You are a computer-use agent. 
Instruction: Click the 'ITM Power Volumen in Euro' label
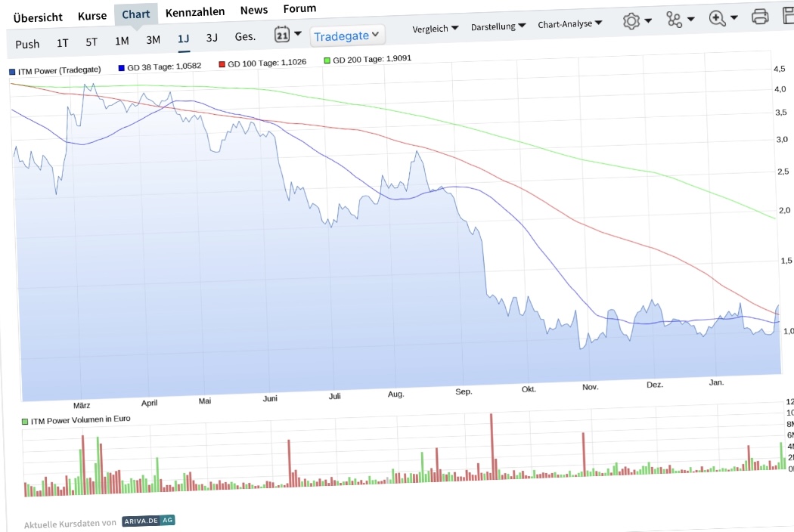click(x=80, y=419)
